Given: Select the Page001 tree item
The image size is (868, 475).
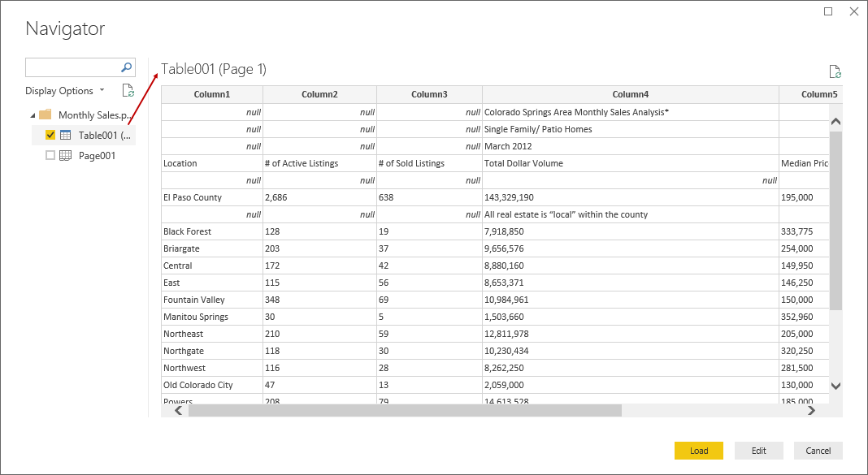Looking at the screenshot, I should pyautogui.click(x=97, y=155).
